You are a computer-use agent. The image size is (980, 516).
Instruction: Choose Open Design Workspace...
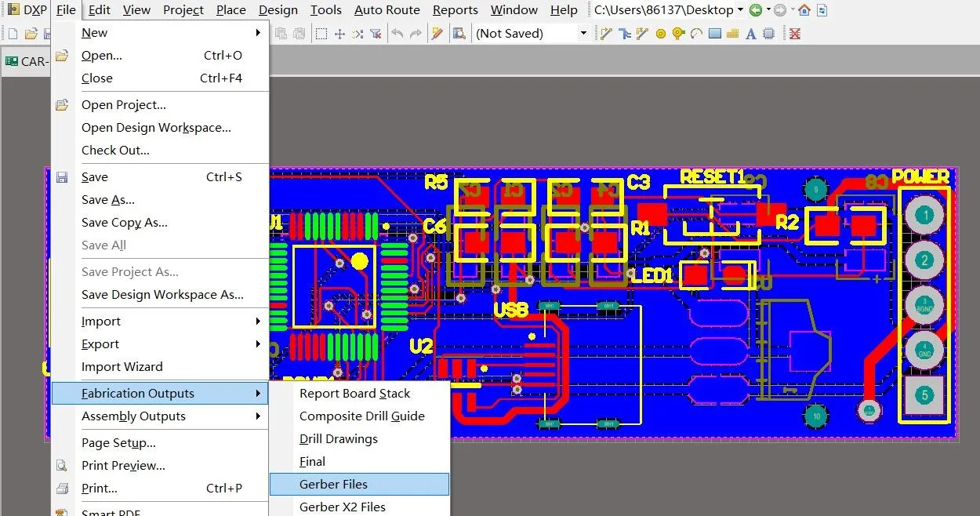pyautogui.click(x=161, y=128)
